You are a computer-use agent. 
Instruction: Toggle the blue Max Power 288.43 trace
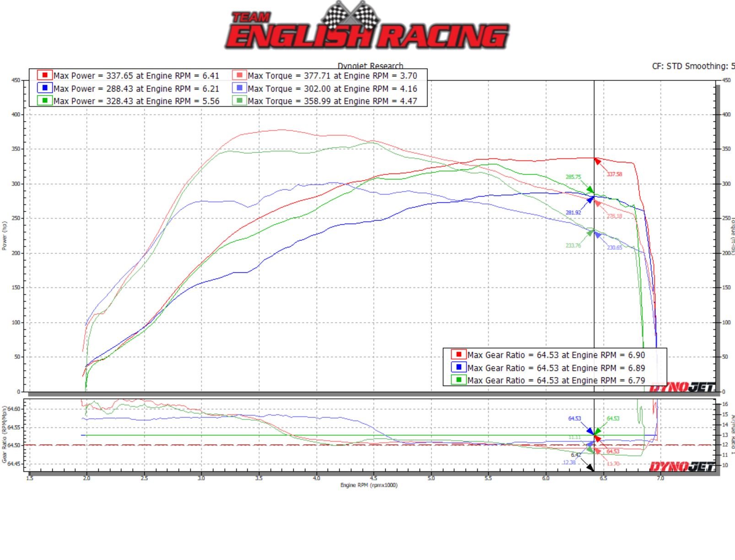(45, 88)
